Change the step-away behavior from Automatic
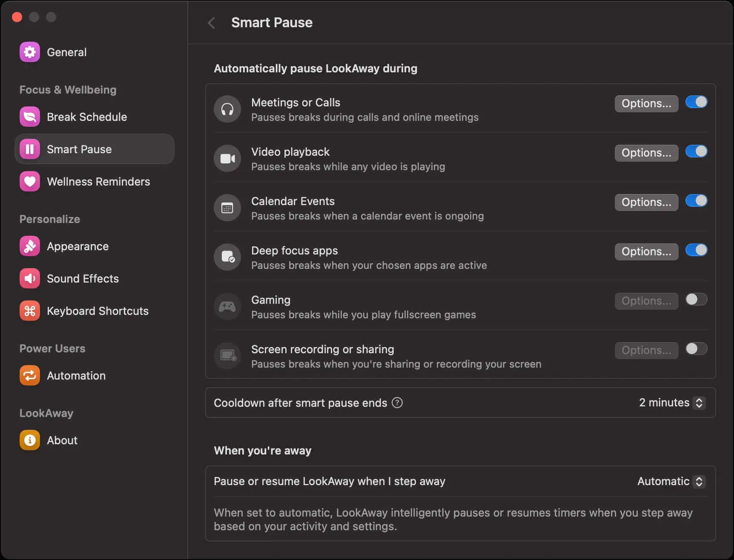This screenshot has width=734, height=560. [x=671, y=481]
